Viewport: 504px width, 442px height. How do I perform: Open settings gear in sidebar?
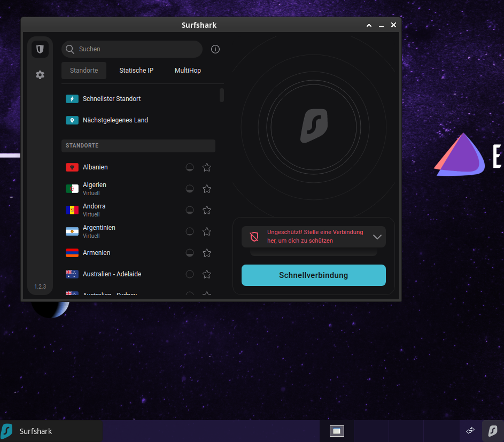pos(40,75)
